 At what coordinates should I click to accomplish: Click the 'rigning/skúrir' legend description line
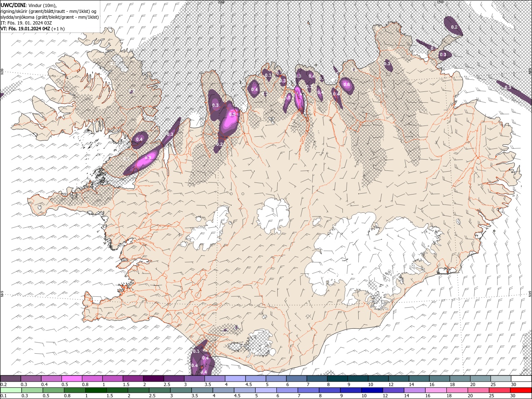49,11
